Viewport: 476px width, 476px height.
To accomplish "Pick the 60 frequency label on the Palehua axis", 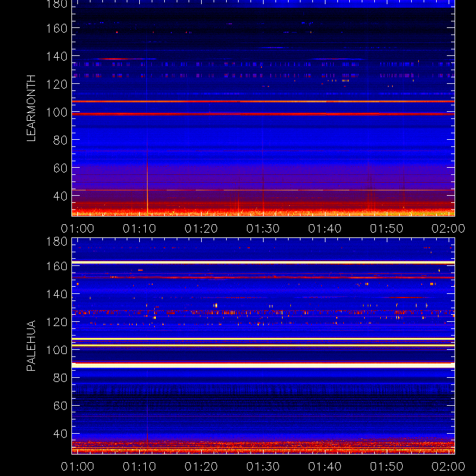I will pos(60,406).
